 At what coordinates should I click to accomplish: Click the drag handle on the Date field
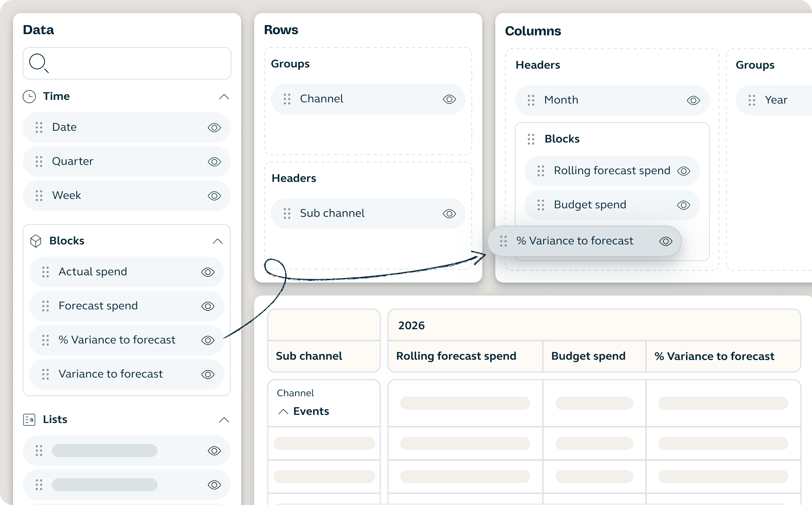pos(39,127)
